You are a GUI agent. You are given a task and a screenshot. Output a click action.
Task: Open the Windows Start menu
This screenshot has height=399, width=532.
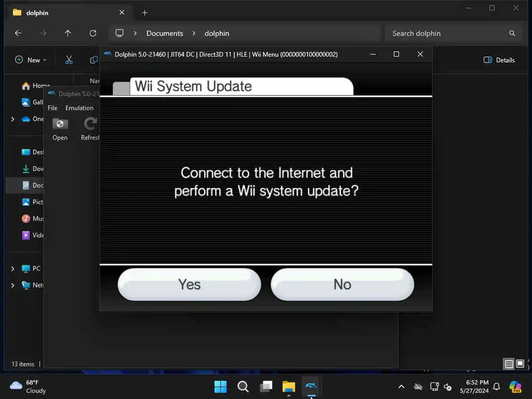pos(220,387)
